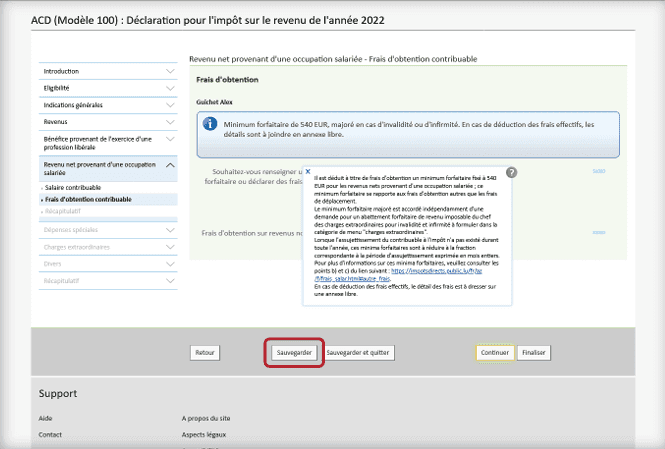Open the Salaire contribuable sub-item
Image resolution: width=665 pixels, height=449 pixels.
[x=73, y=187]
